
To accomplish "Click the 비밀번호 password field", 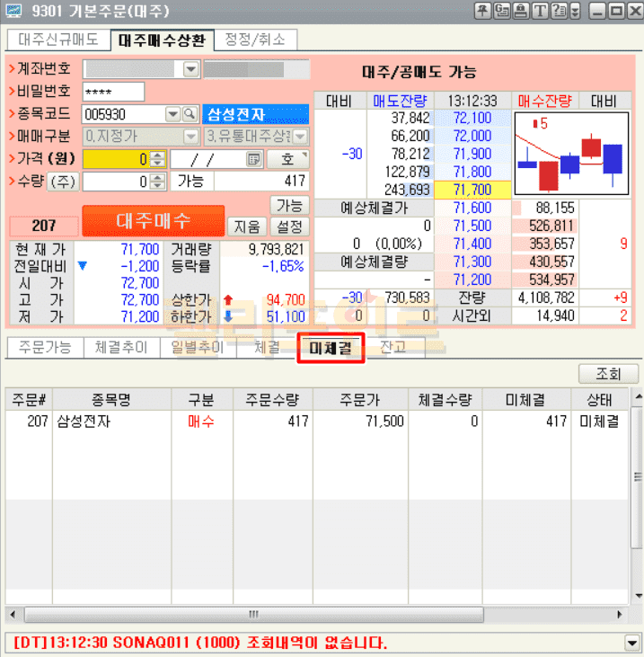I will pos(113,92).
